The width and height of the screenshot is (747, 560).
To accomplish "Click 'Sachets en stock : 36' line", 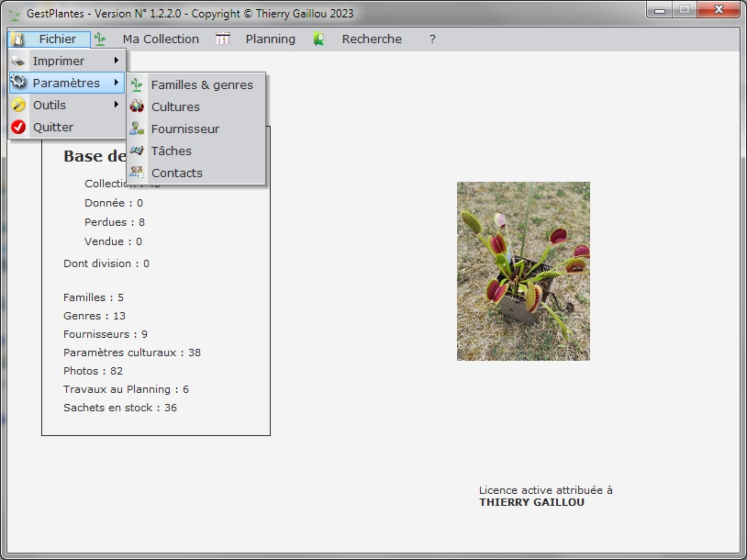I will 120,408.
